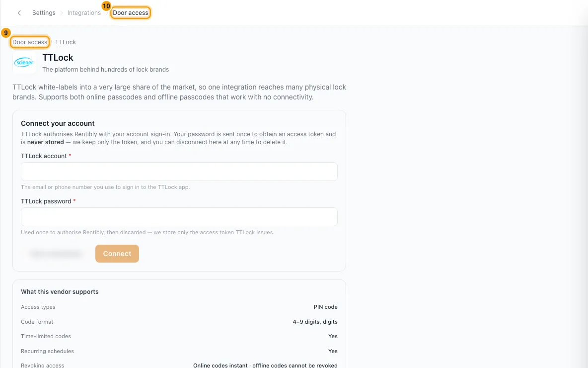Open Door access breadcrumb after Integrations
588x368 pixels.
[x=131, y=13]
